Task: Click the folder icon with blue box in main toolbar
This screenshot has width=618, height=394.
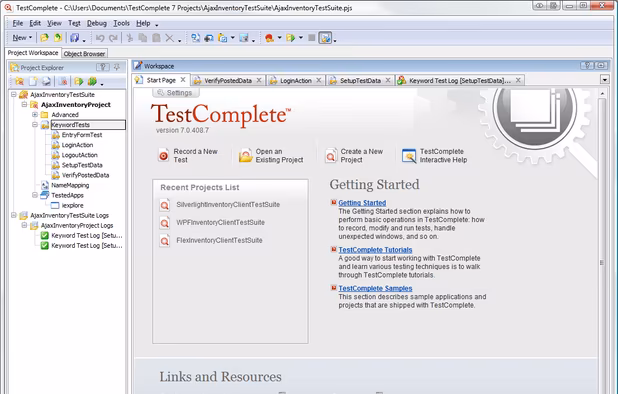Action: (223, 38)
